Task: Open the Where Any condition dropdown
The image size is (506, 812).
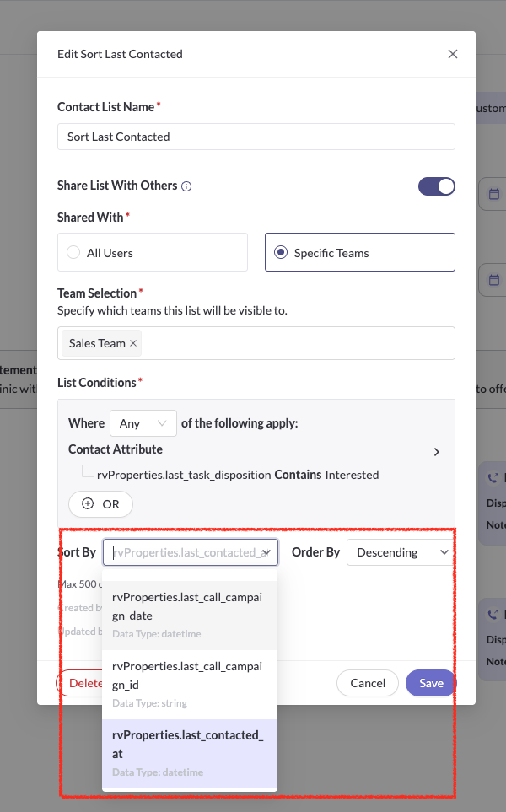Action: 143,423
